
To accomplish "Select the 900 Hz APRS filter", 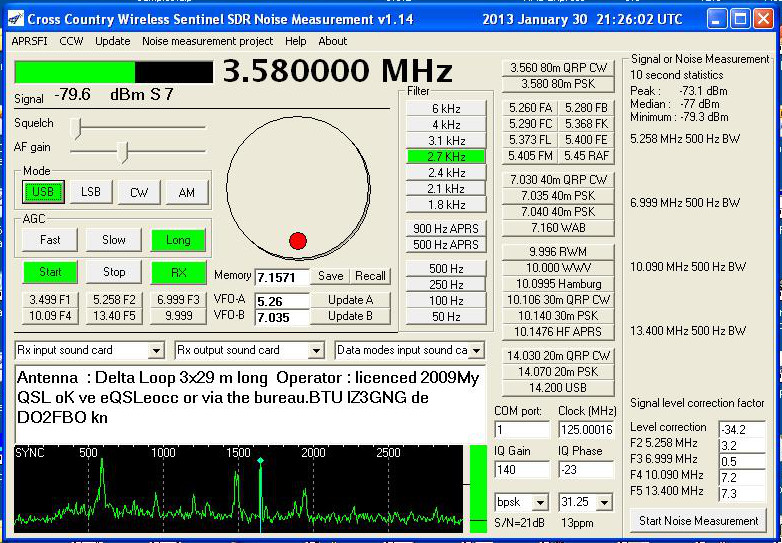I will 446,228.
